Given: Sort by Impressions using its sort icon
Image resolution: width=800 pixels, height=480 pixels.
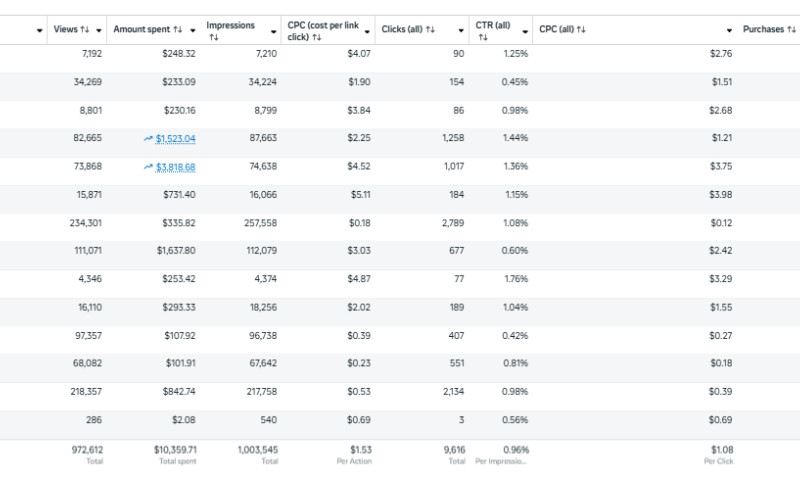Looking at the screenshot, I should (213, 37).
